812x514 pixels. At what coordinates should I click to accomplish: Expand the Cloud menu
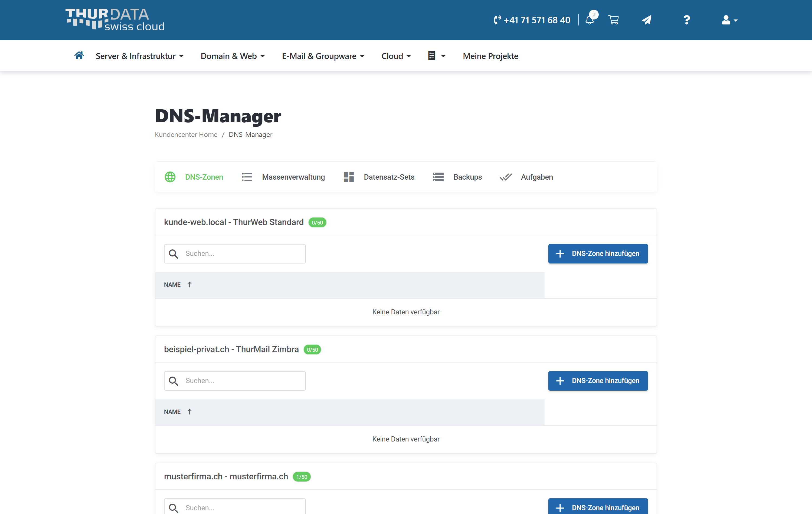click(396, 56)
